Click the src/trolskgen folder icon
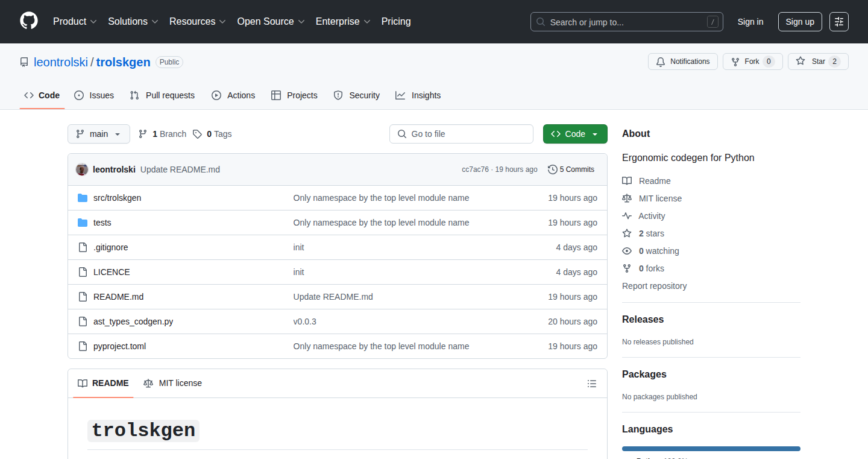The width and height of the screenshot is (868, 459). (x=83, y=198)
